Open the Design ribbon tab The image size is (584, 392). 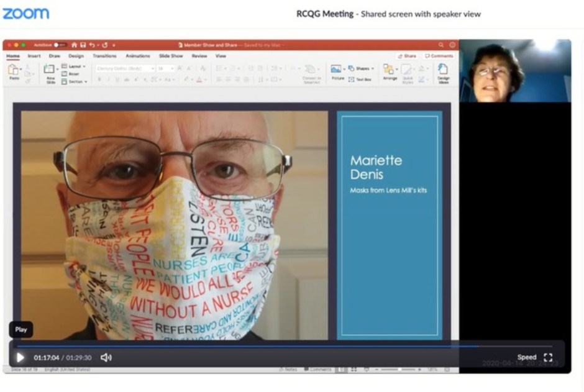tap(76, 56)
